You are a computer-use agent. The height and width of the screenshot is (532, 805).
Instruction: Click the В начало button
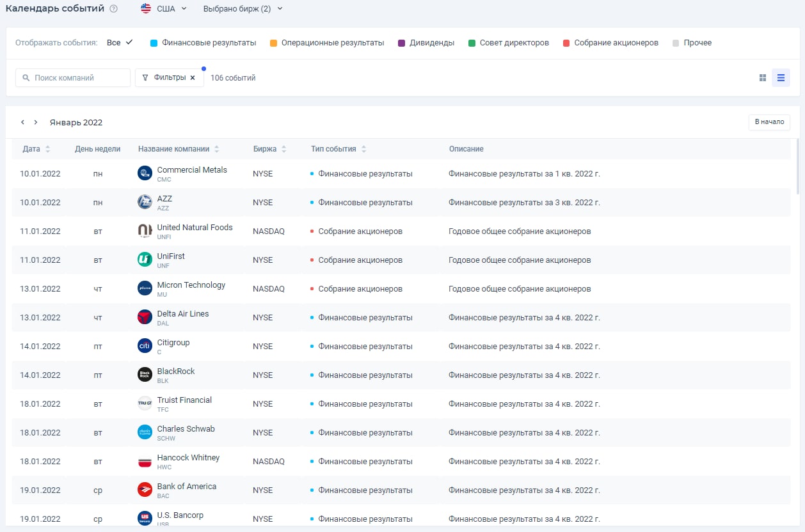coord(769,122)
